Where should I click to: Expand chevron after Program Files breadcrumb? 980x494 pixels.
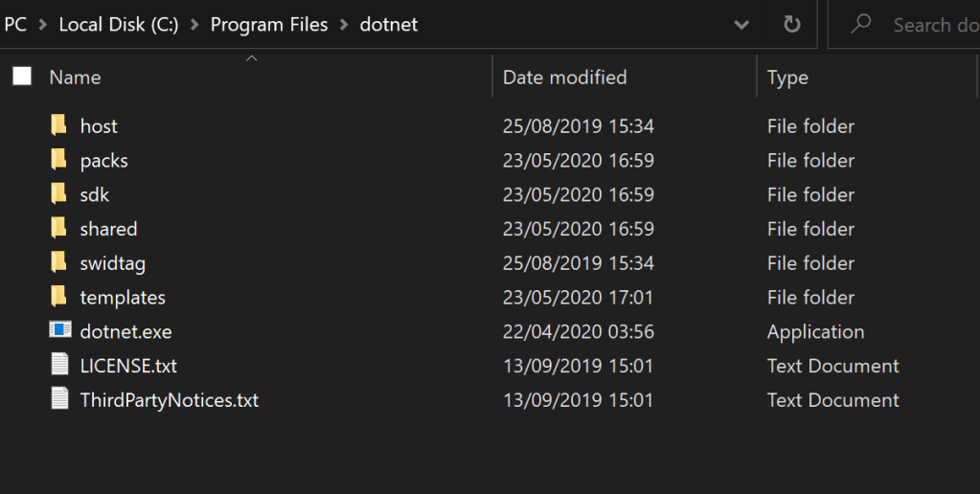[344, 25]
